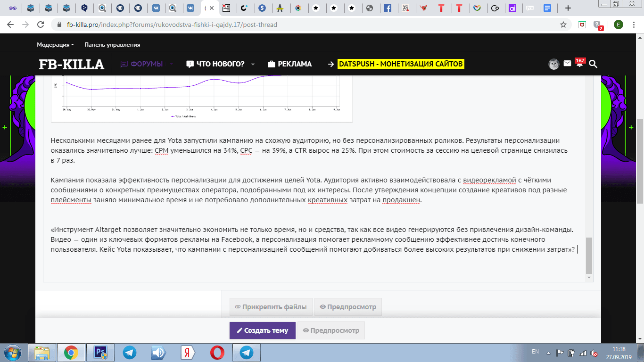Reload the page with the refresh icon
This screenshot has height=362, width=644.
click(41, 25)
